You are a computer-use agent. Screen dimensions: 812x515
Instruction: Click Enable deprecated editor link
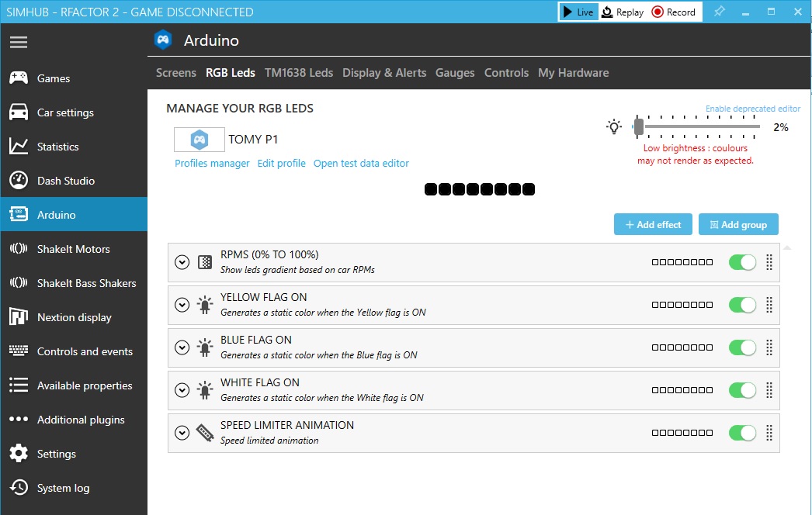coord(753,109)
